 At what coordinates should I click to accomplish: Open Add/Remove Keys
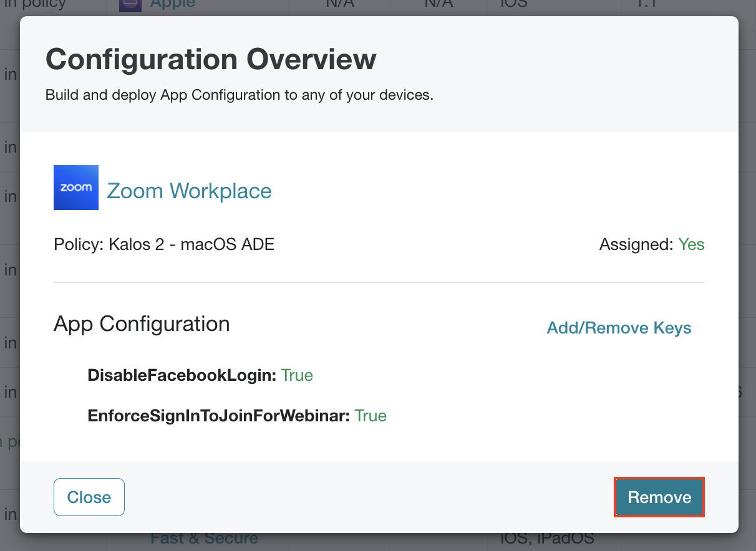tap(619, 328)
